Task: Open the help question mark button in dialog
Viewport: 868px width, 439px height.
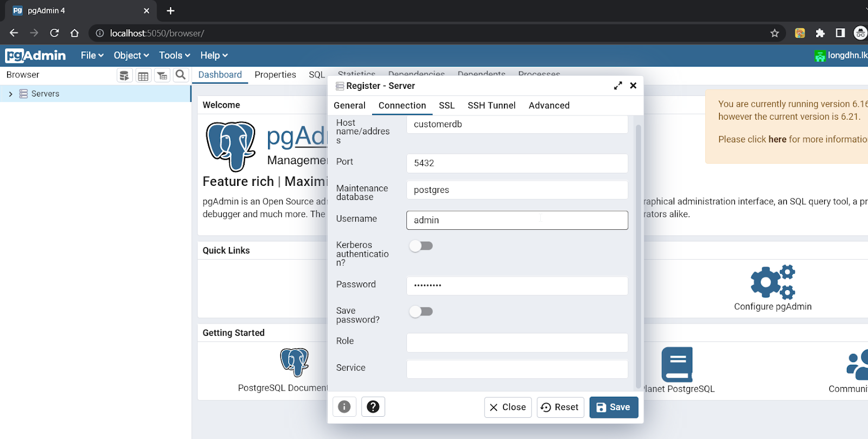Action: (x=373, y=406)
